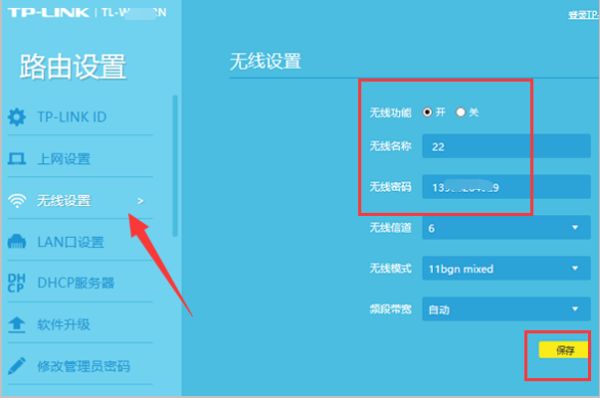The image size is (600, 398).
Task: Select the 开 radio button for 无线功能
Action: (x=427, y=112)
